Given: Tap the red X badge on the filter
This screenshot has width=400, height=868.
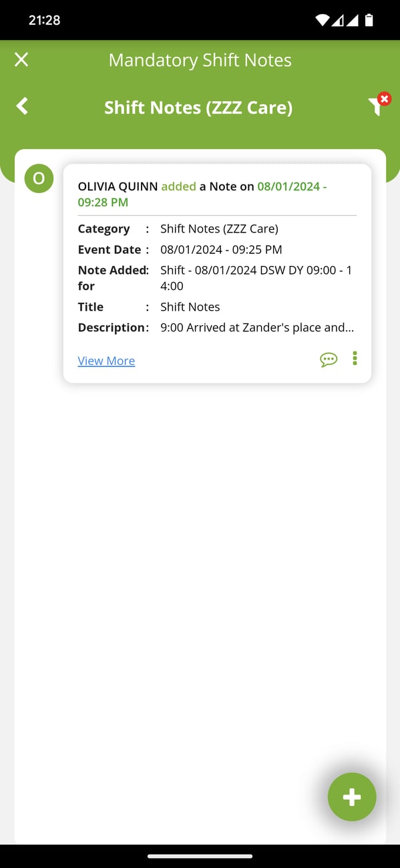Looking at the screenshot, I should pos(385,98).
